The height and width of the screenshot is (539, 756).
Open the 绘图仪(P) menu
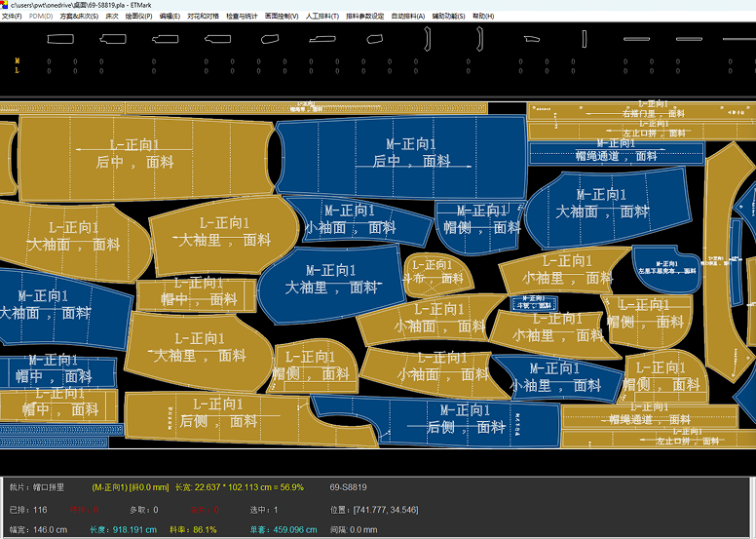tap(137, 17)
